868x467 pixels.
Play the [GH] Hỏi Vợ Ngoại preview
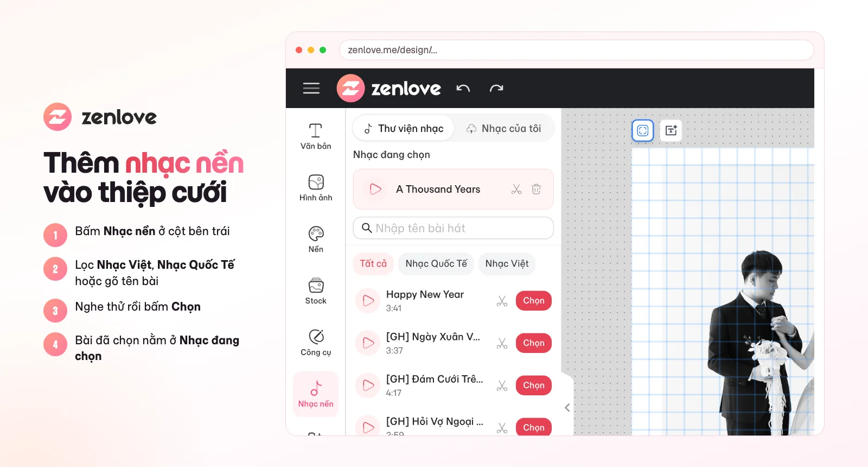coord(368,427)
